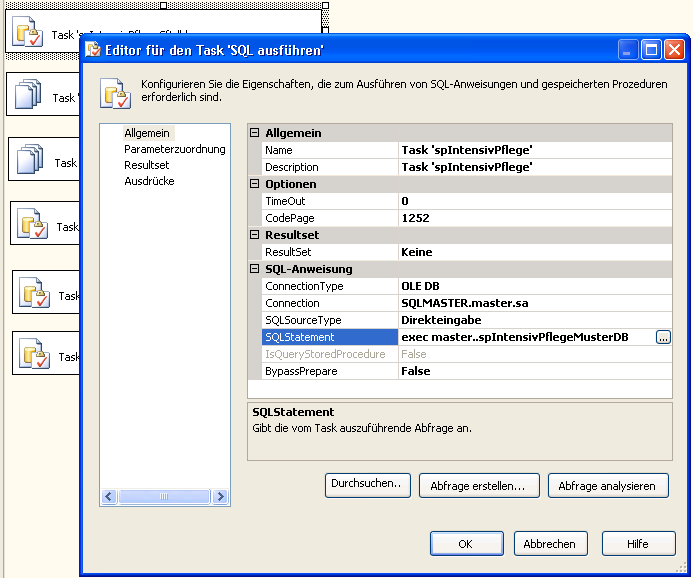The height and width of the screenshot is (578, 693).
Task: Collapse the Optionen property group
Action: pos(254,184)
